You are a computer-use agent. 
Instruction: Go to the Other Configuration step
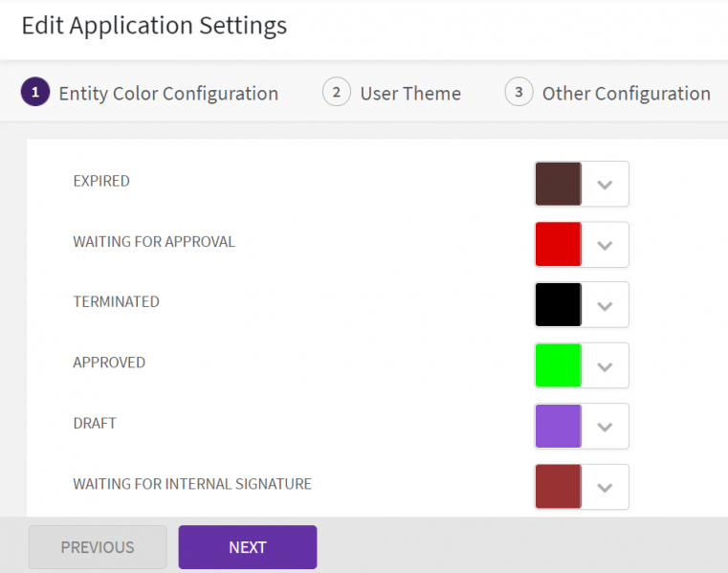626,94
